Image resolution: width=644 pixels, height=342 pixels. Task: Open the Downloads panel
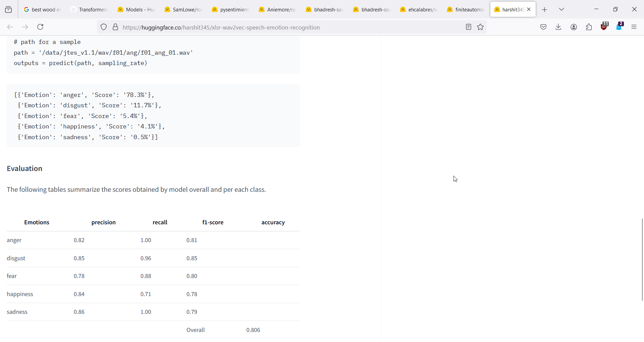[558, 27]
